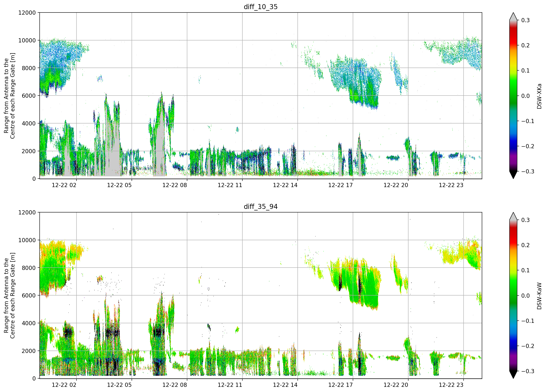The image size is (546, 392).
Task: Click the 2000 y-tick on diff_35_94 plot
Action: point(29,351)
